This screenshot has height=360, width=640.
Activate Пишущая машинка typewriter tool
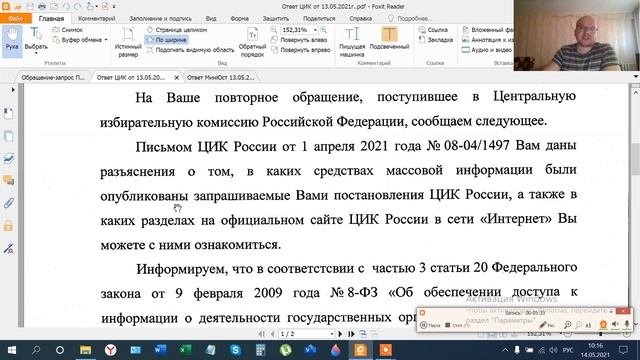(x=352, y=42)
